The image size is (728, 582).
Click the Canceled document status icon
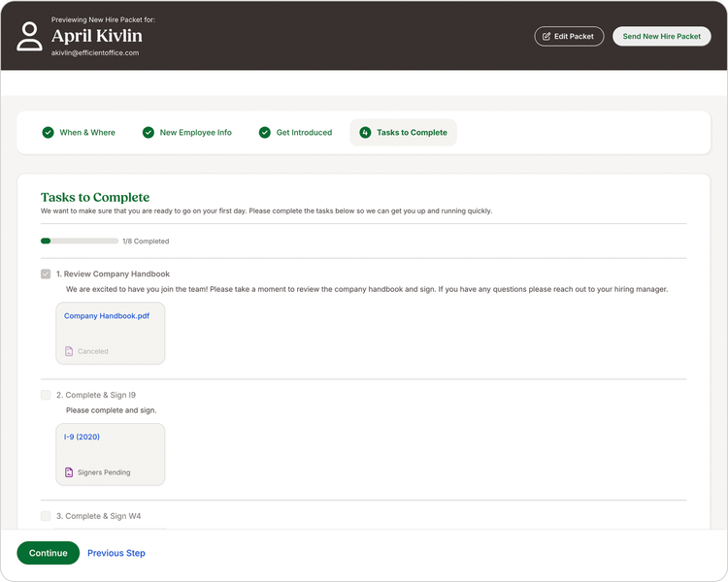tap(69, 351)
